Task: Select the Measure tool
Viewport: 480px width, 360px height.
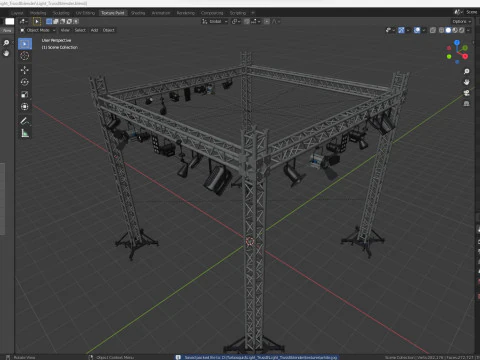Action: coord(25,133)
